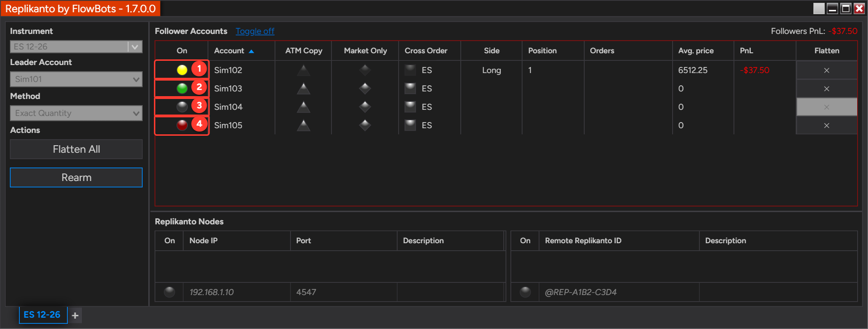
Task: Click Market Only diamond icon for Sim103
Action: tap(365, 88)
